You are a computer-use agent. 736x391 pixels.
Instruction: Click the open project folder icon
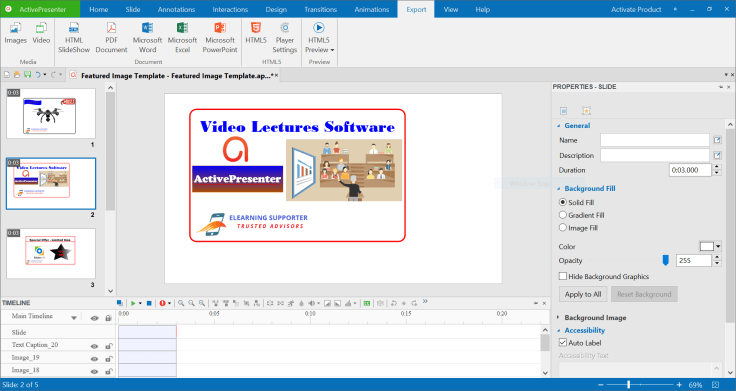tap(17, 75)
